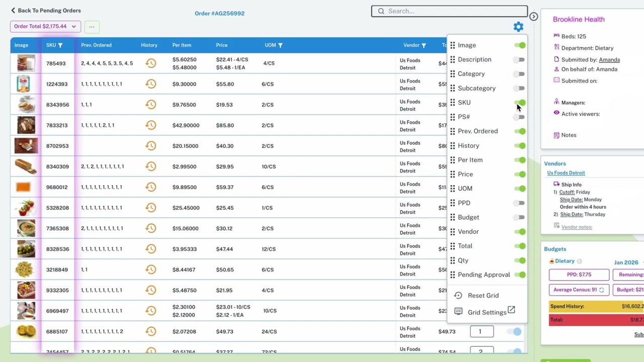Grab the drag handle beside Image column

(x=453, y=45)
